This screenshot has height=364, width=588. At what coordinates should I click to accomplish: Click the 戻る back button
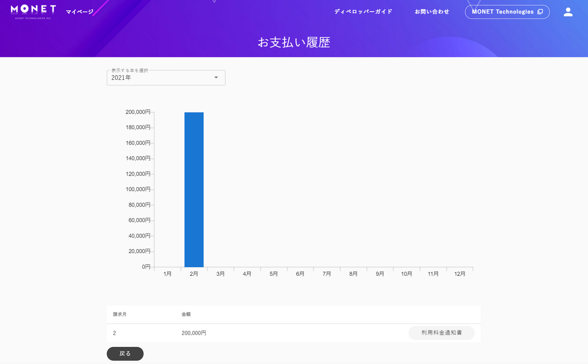[x=125, y=354]
